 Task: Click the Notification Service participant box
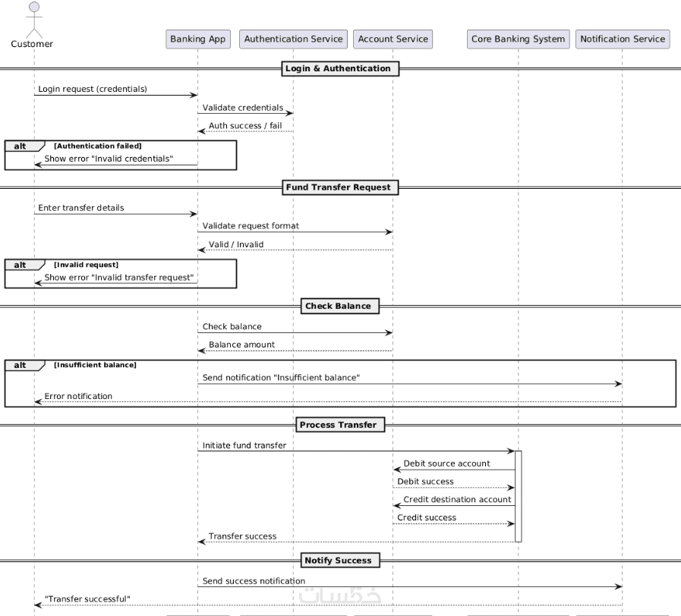[x=623, y=39]
